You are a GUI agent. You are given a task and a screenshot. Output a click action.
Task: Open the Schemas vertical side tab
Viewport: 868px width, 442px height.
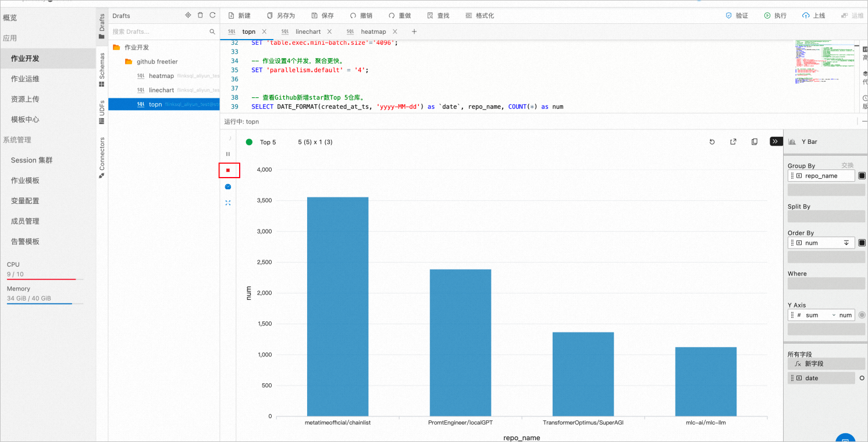pyautogui.click(x=102, y=70)
